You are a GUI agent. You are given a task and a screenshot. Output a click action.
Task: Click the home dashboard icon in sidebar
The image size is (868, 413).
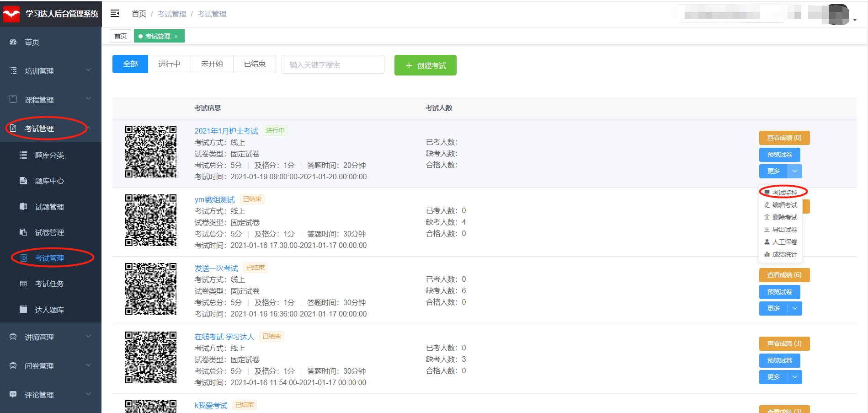point(13,42)
